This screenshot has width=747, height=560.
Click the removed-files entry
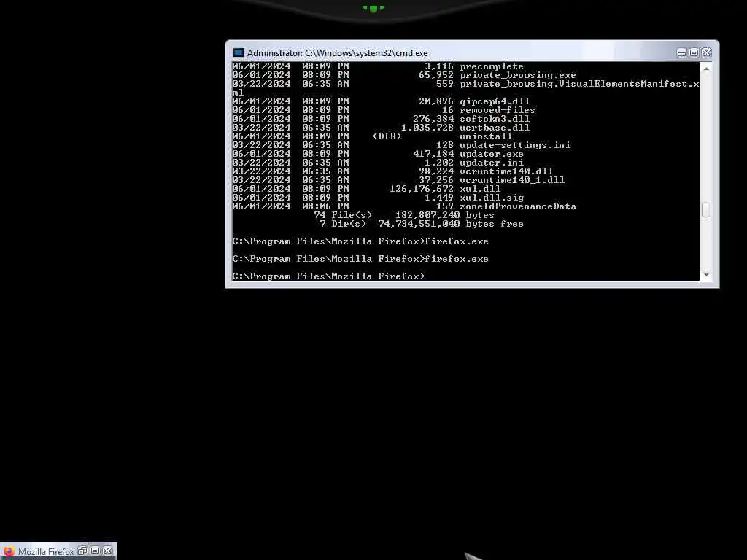pos(497,110)
